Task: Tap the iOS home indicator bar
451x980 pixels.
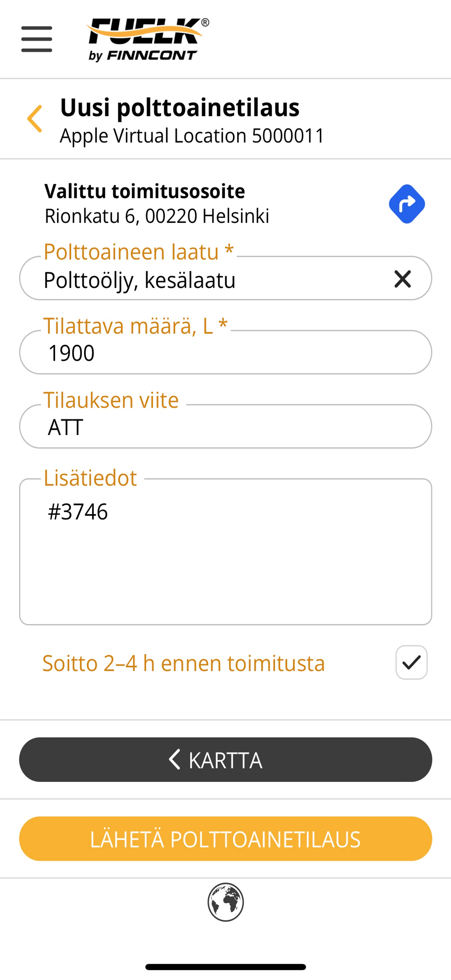Action: point(225,967)
